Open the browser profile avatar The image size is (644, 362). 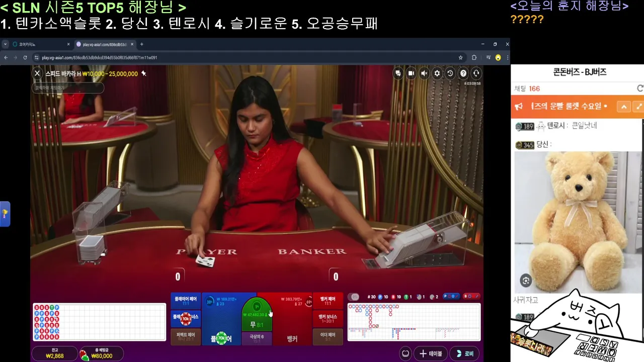(498, 57)
